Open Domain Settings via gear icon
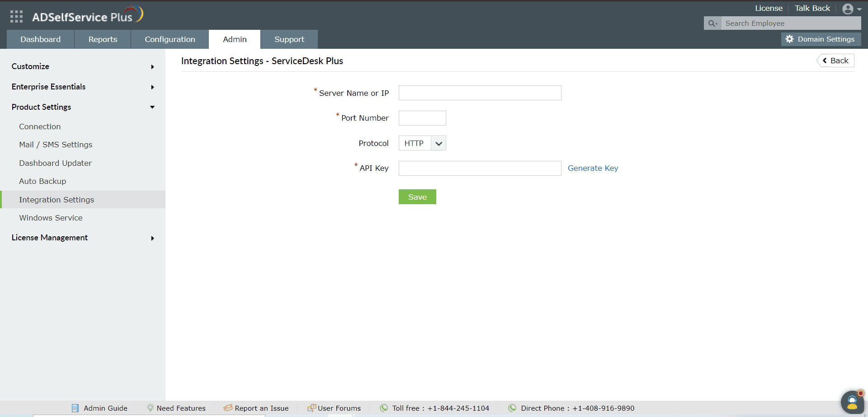 click(790, 39)
